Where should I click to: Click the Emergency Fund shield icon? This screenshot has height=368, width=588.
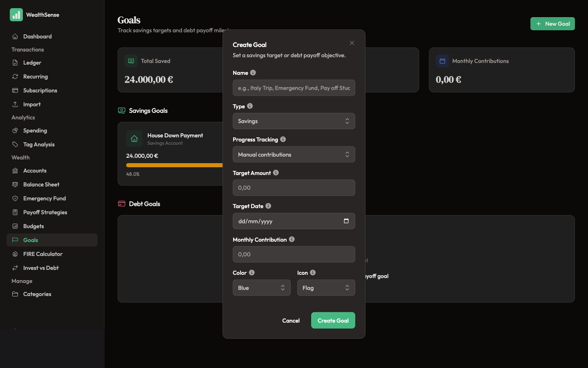point(15,198)
